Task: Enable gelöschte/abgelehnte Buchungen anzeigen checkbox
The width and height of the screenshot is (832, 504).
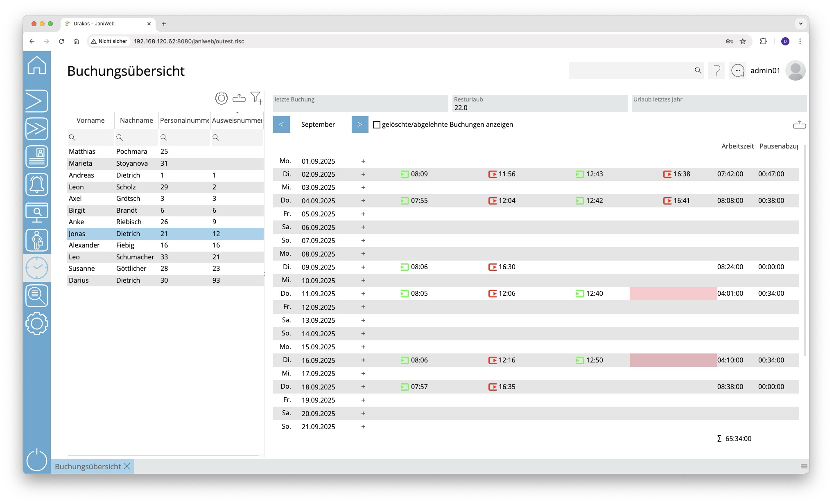Action: tap(377, 125)
